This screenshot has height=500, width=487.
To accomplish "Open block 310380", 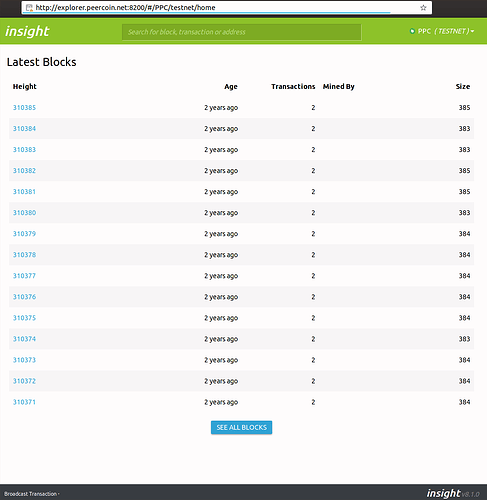I will click(24, 213).
